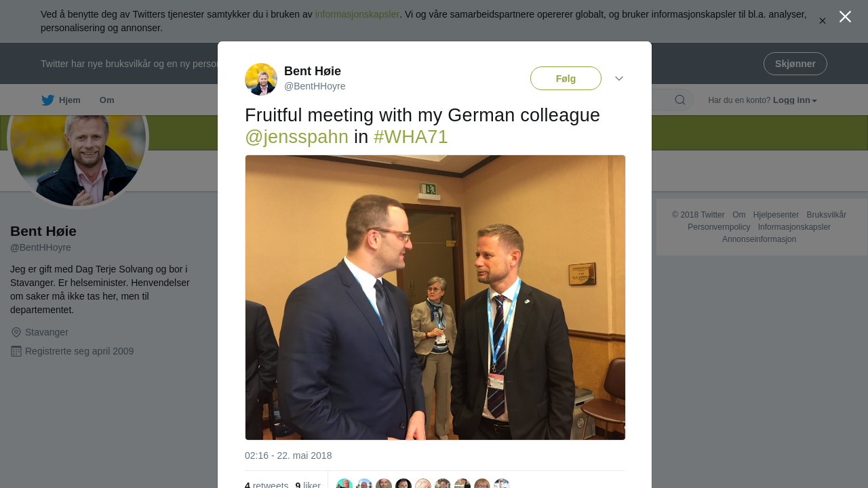Click the search magnifier icon

680,100
